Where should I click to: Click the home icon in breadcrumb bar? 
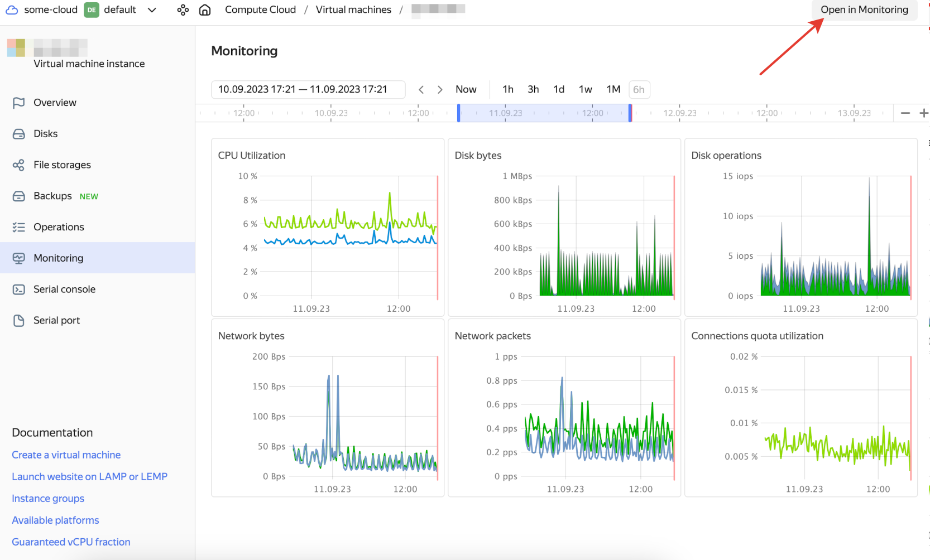205,10
